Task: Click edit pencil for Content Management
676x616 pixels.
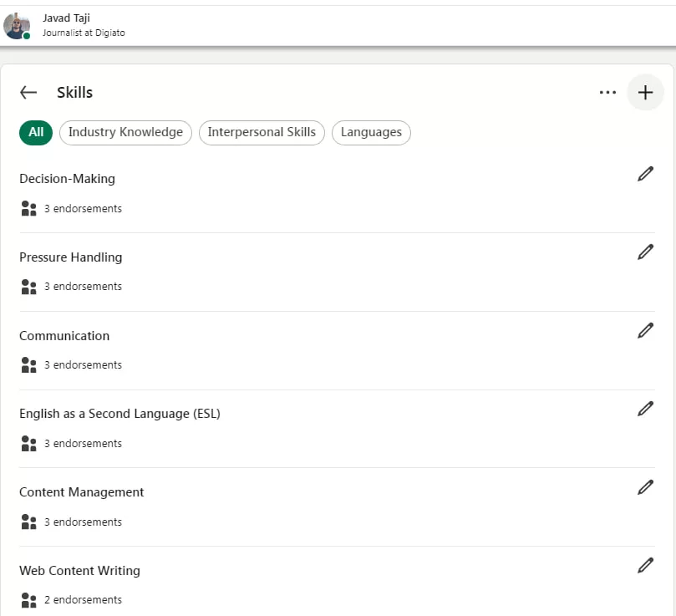Action: (645, 487)
